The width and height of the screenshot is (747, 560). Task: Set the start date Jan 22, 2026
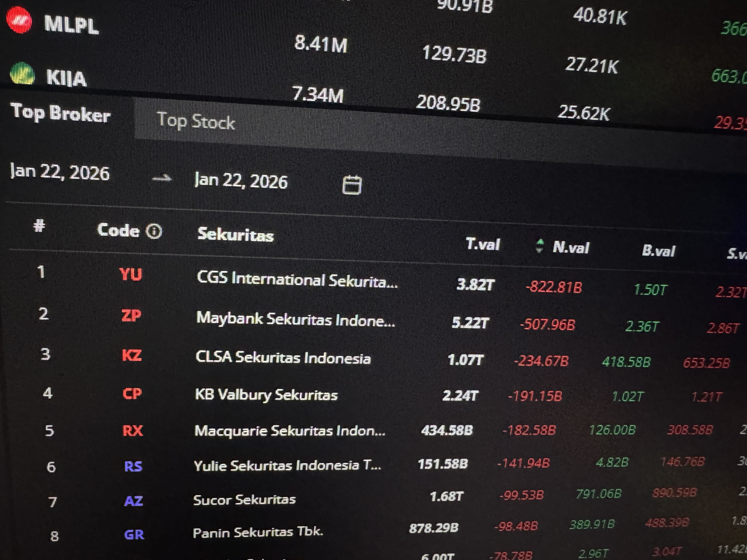click(60, 172)
